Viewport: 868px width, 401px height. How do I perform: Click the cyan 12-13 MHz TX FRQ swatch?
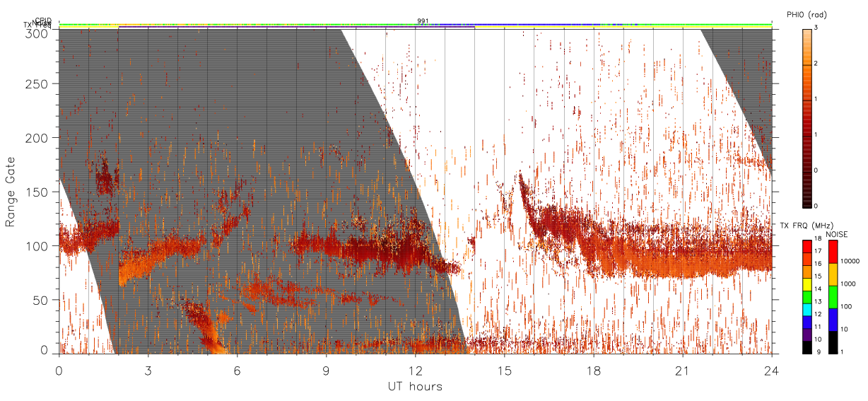[x=807, y=309]
